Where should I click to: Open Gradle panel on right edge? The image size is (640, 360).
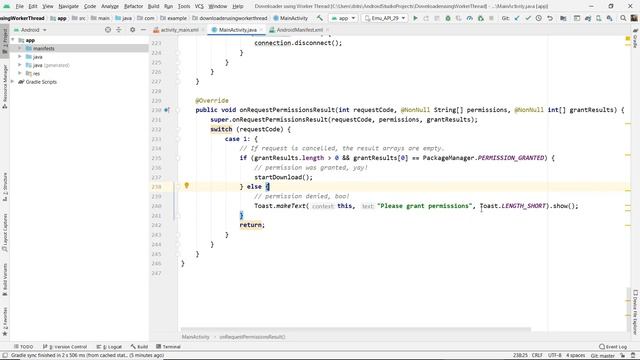635,38
